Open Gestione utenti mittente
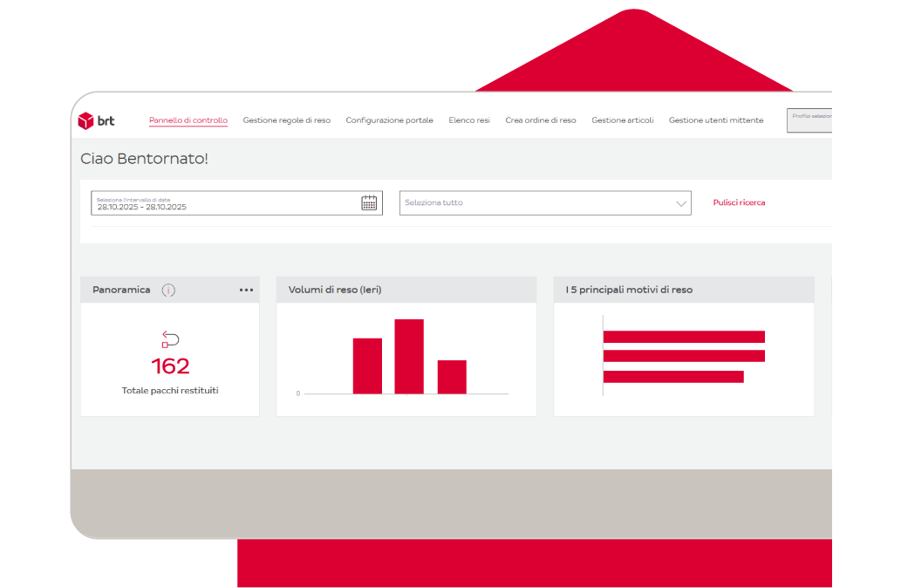901x588 pixels. (x=715, y=120)
